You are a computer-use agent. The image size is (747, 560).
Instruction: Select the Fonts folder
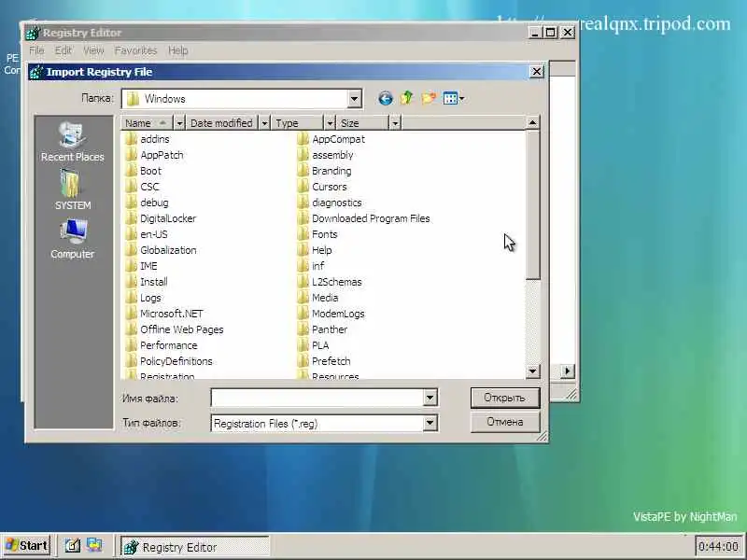point(317,234)
